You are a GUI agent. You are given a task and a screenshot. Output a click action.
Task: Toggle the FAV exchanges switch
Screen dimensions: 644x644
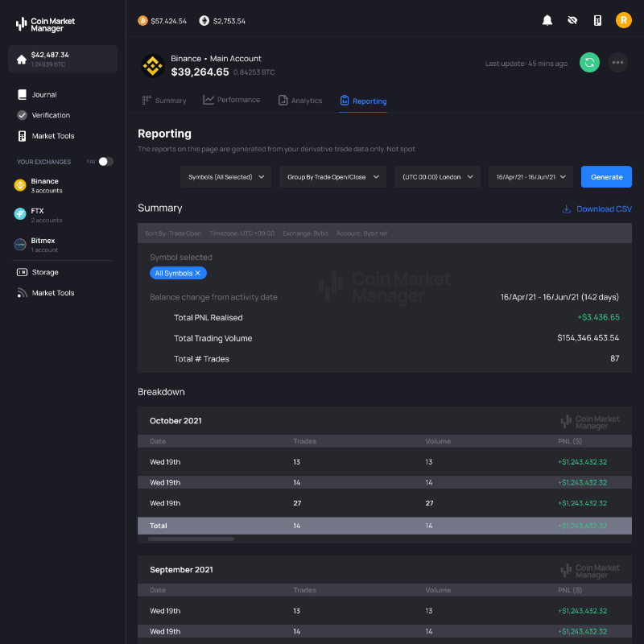(x=106, y=162)
